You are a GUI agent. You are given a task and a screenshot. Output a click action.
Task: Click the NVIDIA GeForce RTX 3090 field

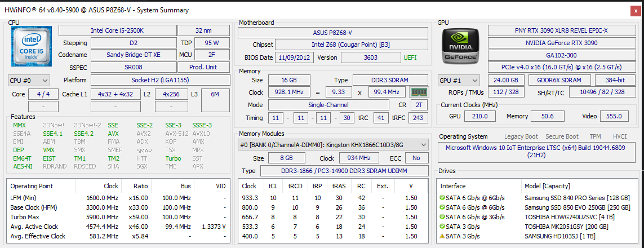tap(561, 43)
